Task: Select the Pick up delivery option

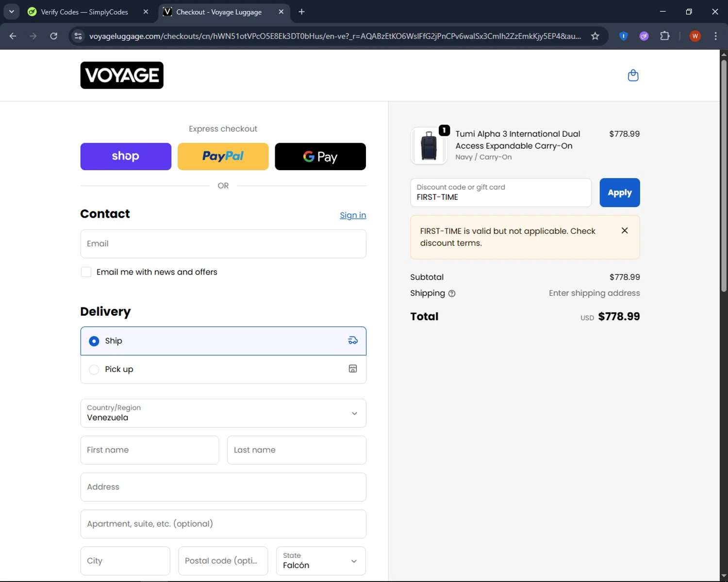Action: tap(223, 369)
